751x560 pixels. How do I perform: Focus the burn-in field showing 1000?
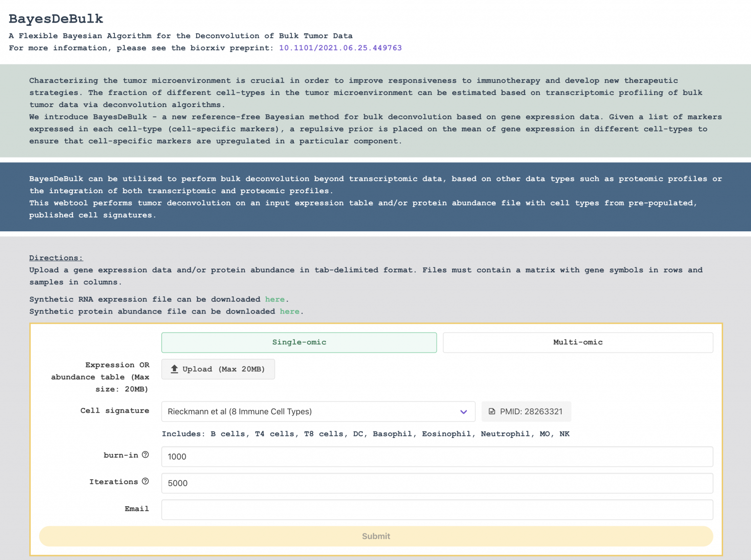click(x=437, y=457)
